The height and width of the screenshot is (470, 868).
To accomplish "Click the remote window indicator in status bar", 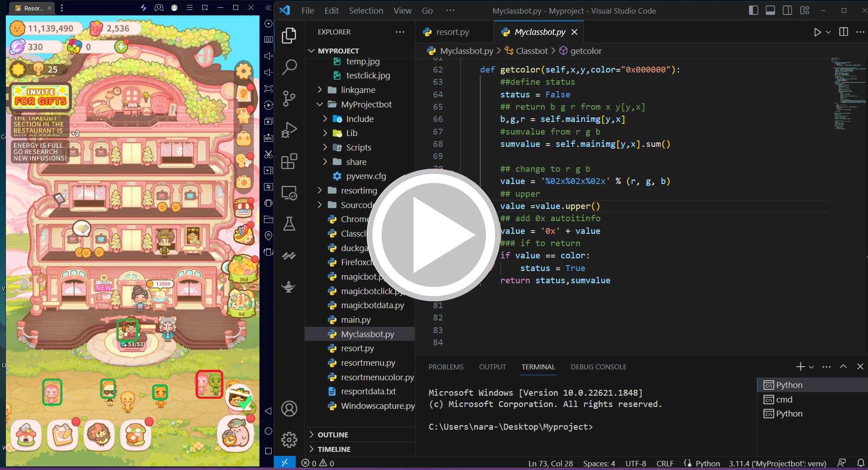I will pyautogui.click(x=284, y=463).
